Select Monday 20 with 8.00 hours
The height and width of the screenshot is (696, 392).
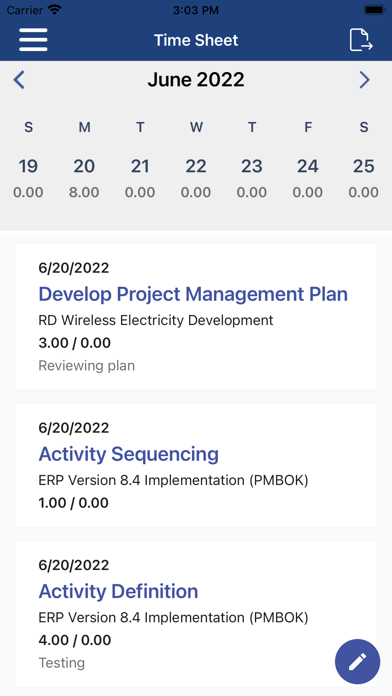point(84,178)
